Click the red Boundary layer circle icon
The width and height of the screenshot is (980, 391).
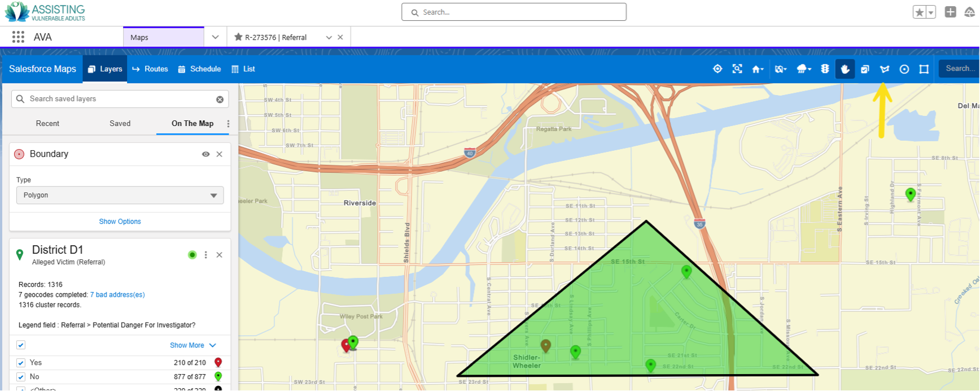tap(19, 154)
